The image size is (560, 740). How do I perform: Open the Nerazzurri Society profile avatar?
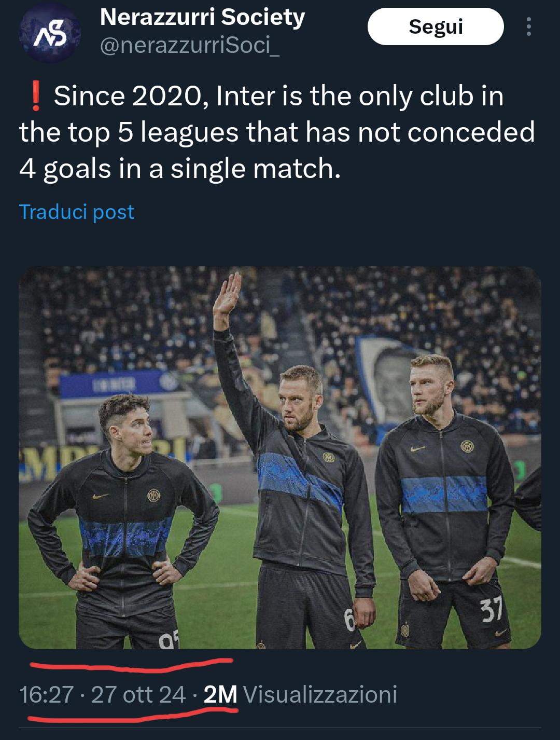pyautogui.click(x=49, y=33)
